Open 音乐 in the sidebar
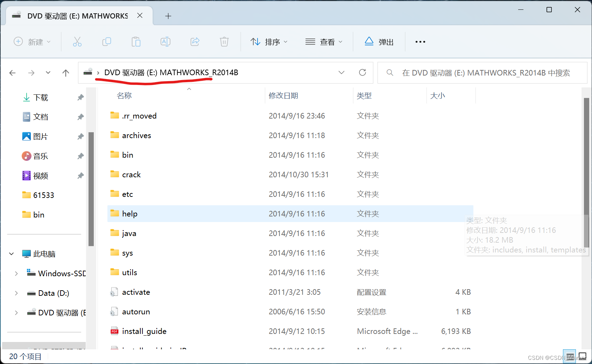This screenshot has width=592, height=364. click(41, 156)
